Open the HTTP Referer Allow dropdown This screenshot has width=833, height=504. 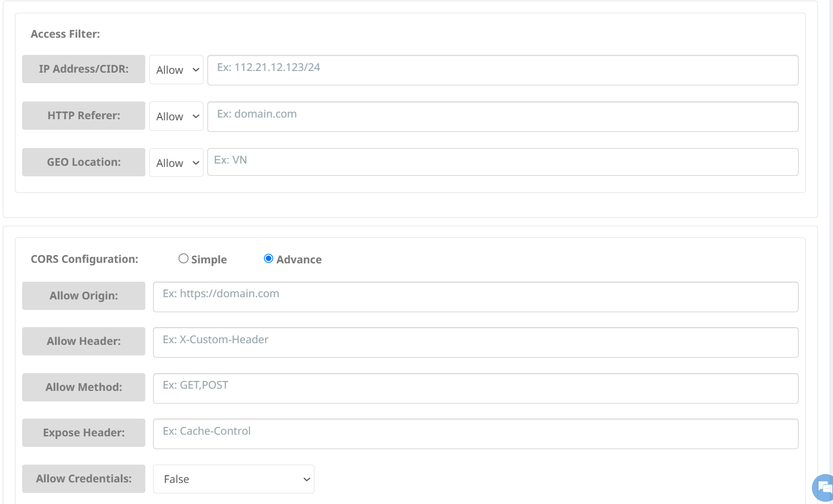(x=176, y=116)
